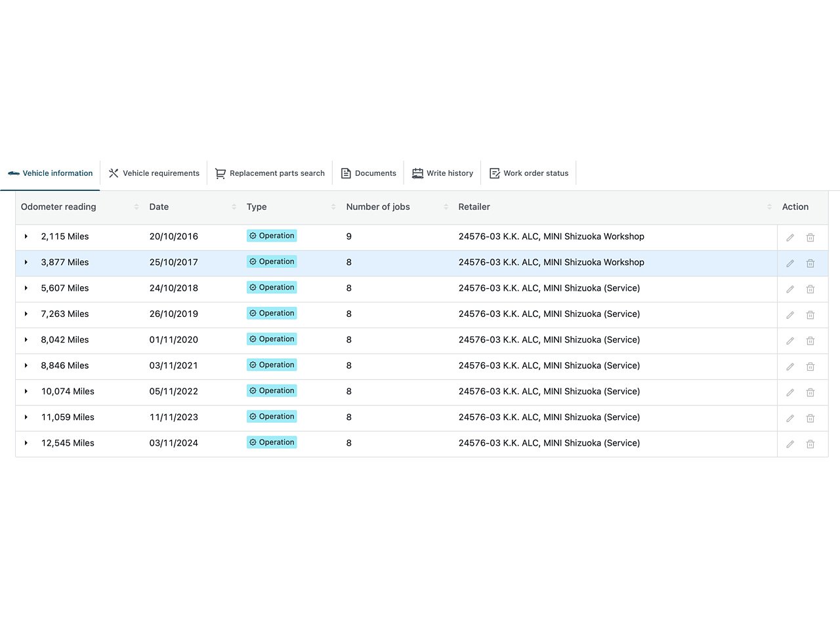Expand the 8,846 Miles row
Screen dimensions: 840x630
pyautogui.click(x=26, y=366)
